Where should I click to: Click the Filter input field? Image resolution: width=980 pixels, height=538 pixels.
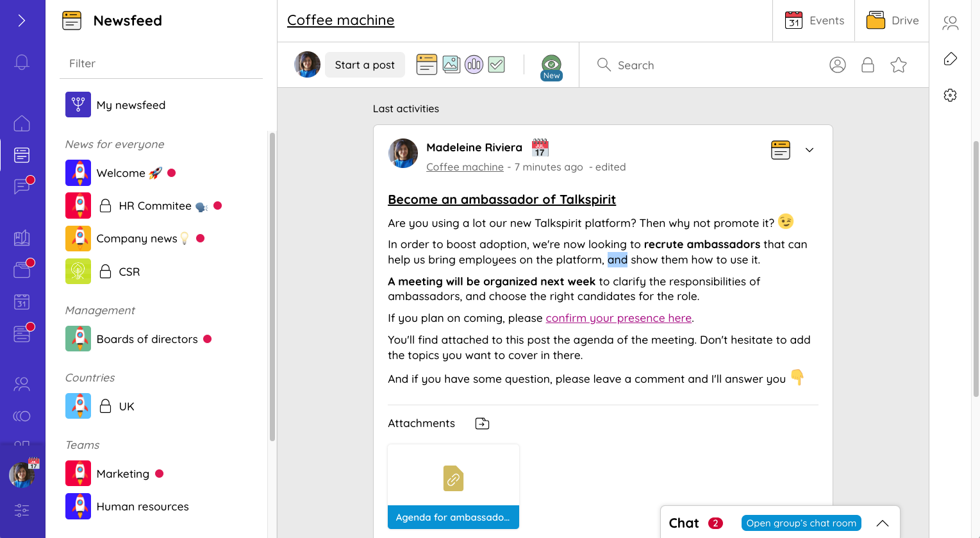pyautogui.click(x=161, y=63)
